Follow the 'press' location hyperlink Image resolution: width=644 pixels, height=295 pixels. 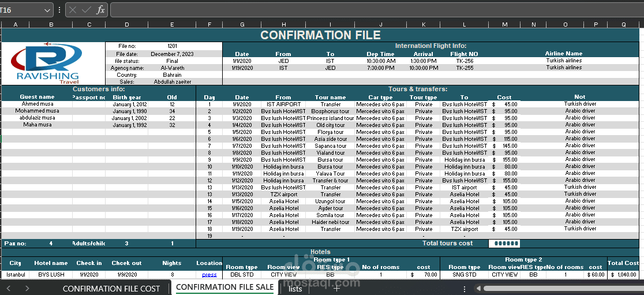pos(209,274)
